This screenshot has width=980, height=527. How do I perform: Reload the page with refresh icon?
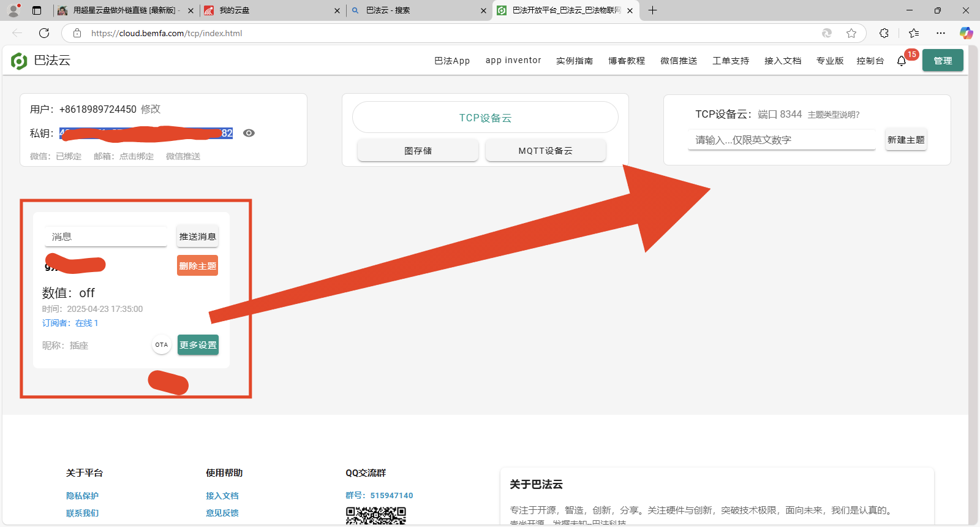(44, 33)
